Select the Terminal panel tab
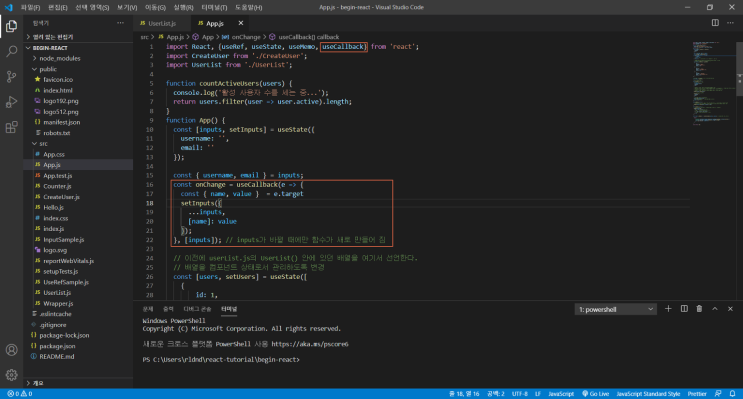This screenshot has width=743, height=399. [229, 309]
